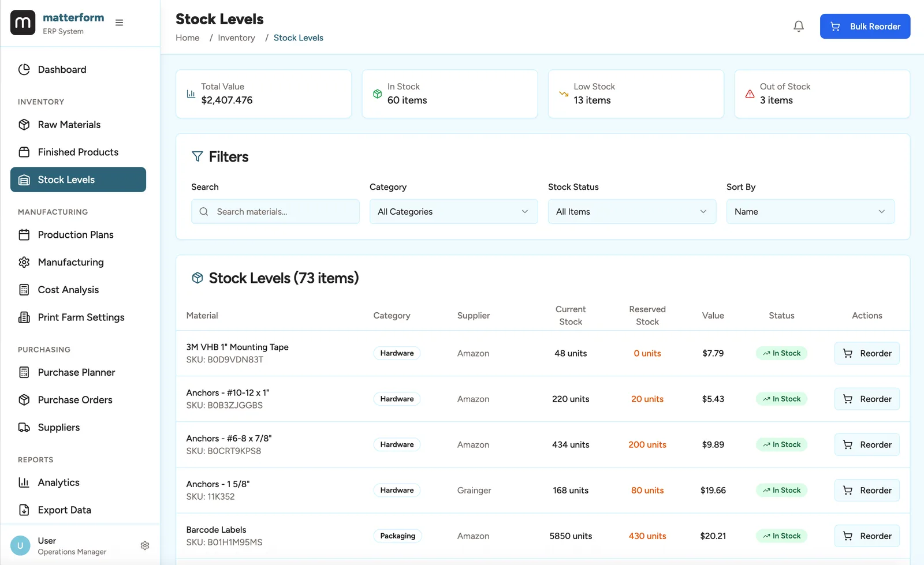Image resolution: width=924 pixels, height=565 pixels.
Task: Open the All Categories dropdown
Action: [x=453, y=212]
